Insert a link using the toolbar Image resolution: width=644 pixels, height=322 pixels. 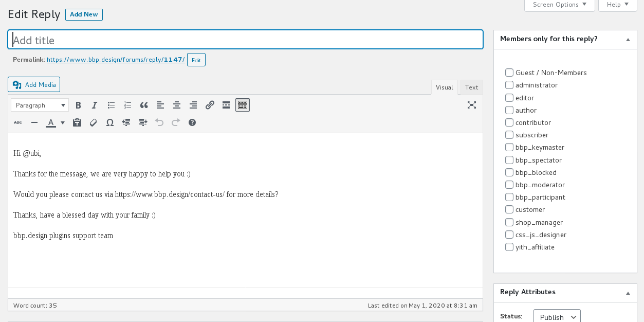coord(210,105)
